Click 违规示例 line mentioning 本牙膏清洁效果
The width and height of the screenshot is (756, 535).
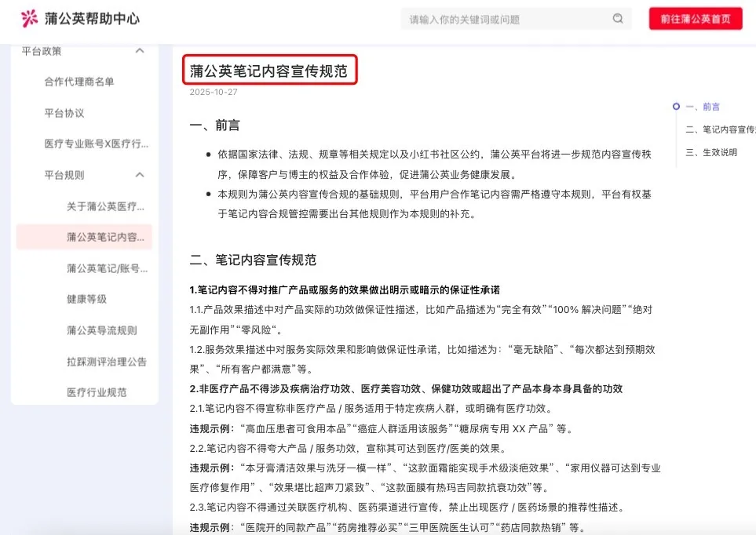tap(425, 478)
